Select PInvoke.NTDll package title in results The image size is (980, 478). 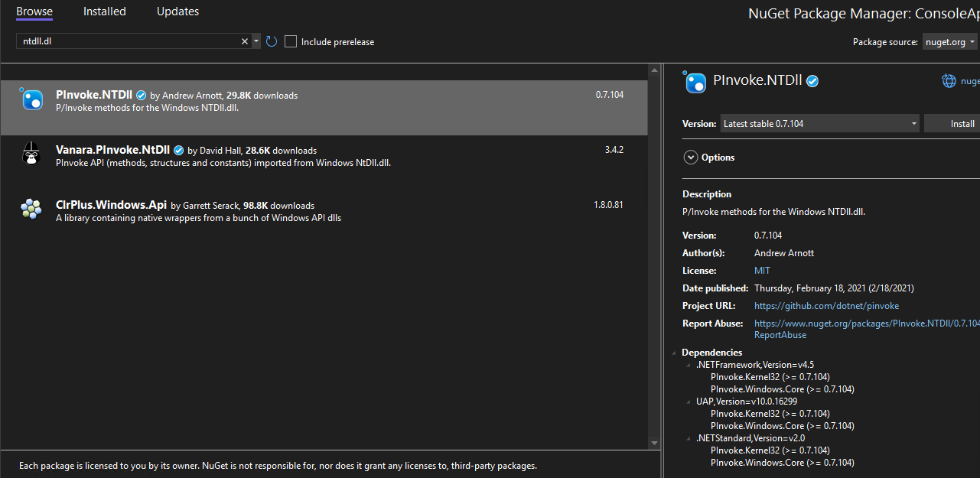[94, 95]
